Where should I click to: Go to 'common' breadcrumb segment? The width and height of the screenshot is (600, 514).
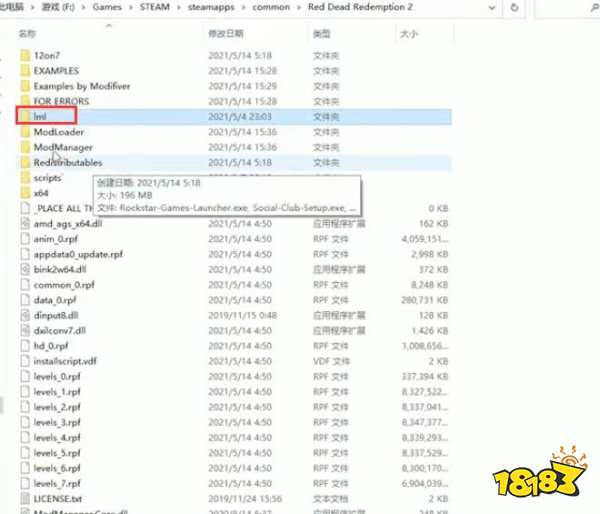tap(271, 7)
